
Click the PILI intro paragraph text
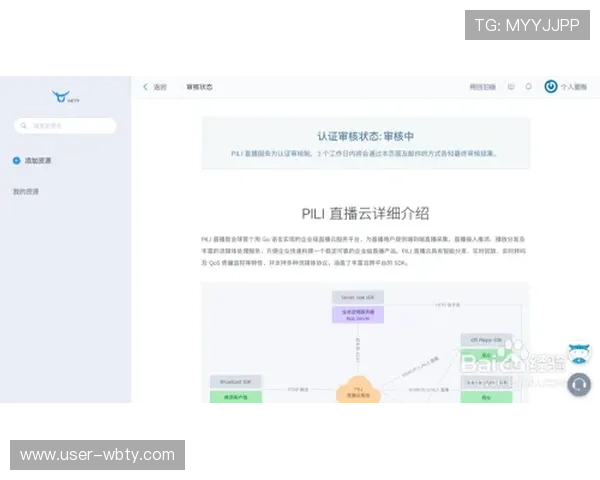click(364, 251)
